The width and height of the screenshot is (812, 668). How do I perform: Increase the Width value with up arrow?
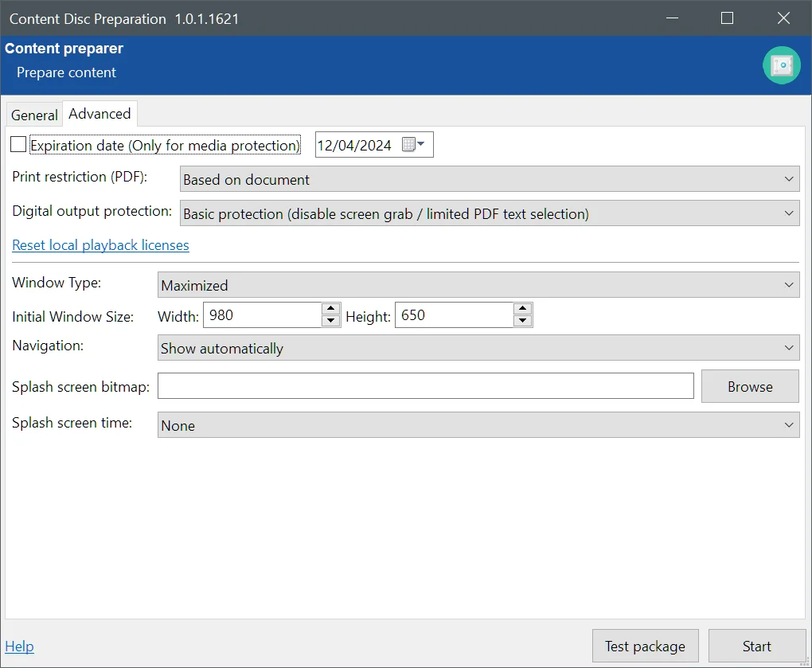330,309
